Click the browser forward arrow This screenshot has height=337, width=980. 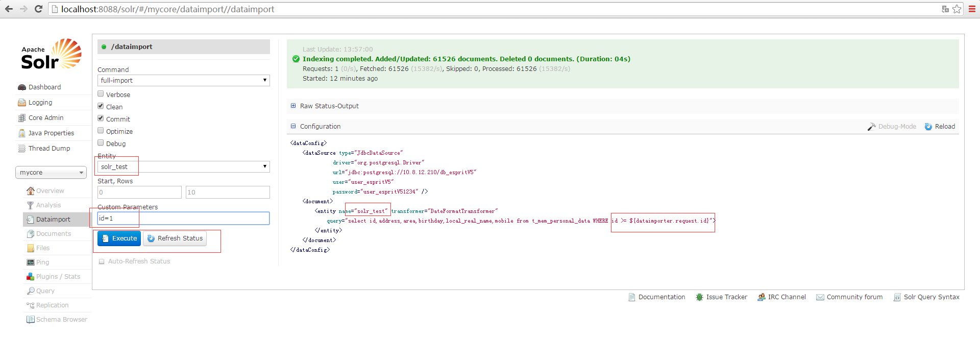click(23, 9)
